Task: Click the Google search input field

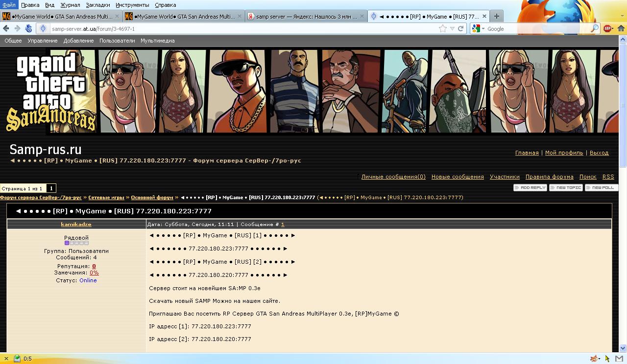Action: [538, 29]
